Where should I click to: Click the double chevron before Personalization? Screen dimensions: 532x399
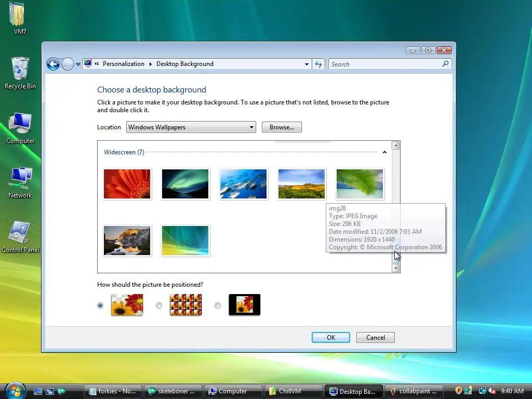97,64
